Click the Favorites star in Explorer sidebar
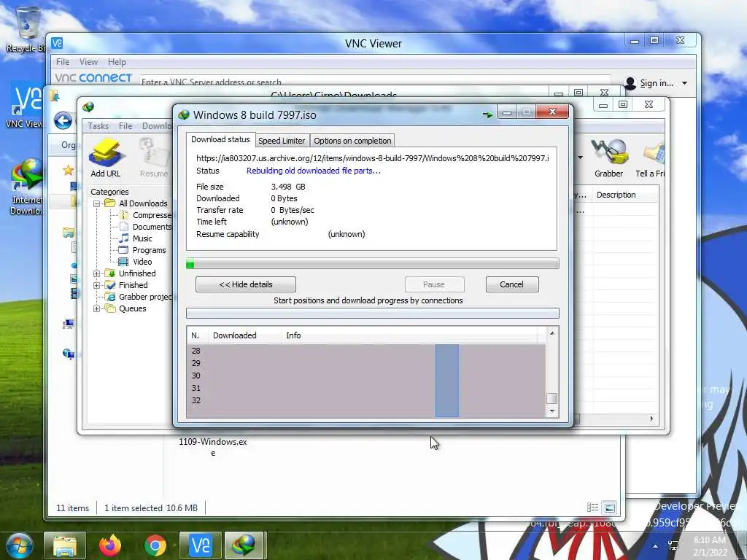Screen dimensions: 747x560 coord(68,170)
